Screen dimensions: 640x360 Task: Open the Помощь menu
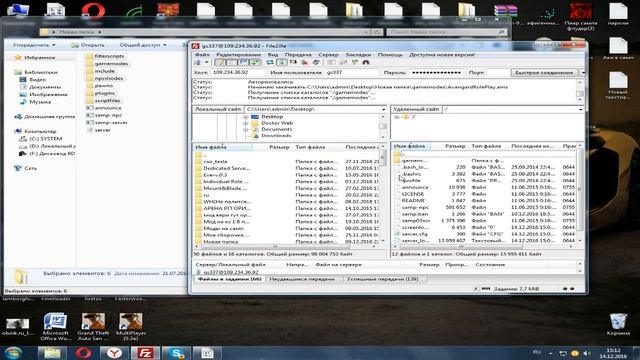pyautogui.click(x=390, y=54)
